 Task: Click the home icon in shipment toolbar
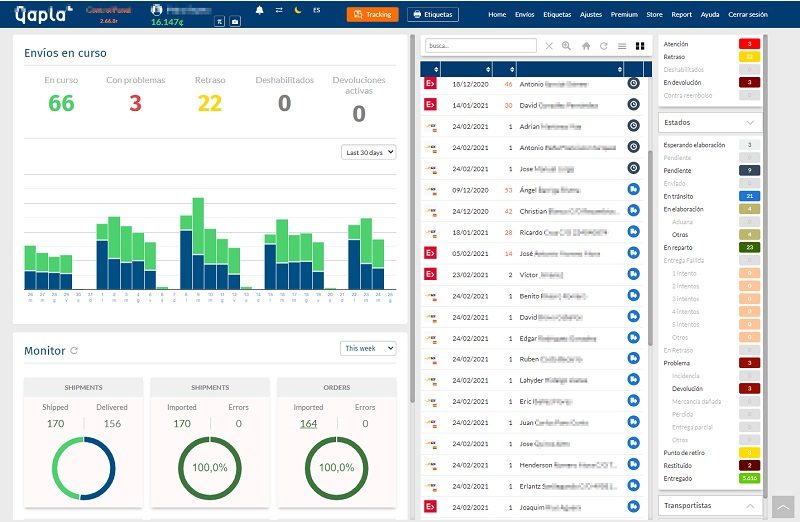[586, 46]
